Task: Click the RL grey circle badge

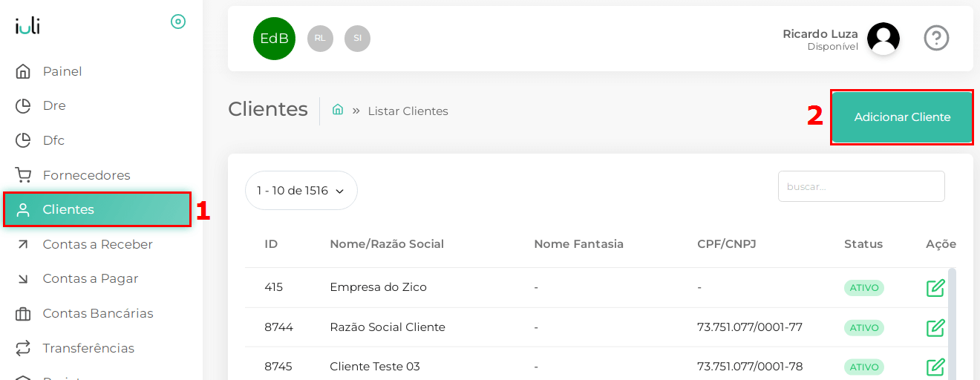Action: (x=320, y=39)
